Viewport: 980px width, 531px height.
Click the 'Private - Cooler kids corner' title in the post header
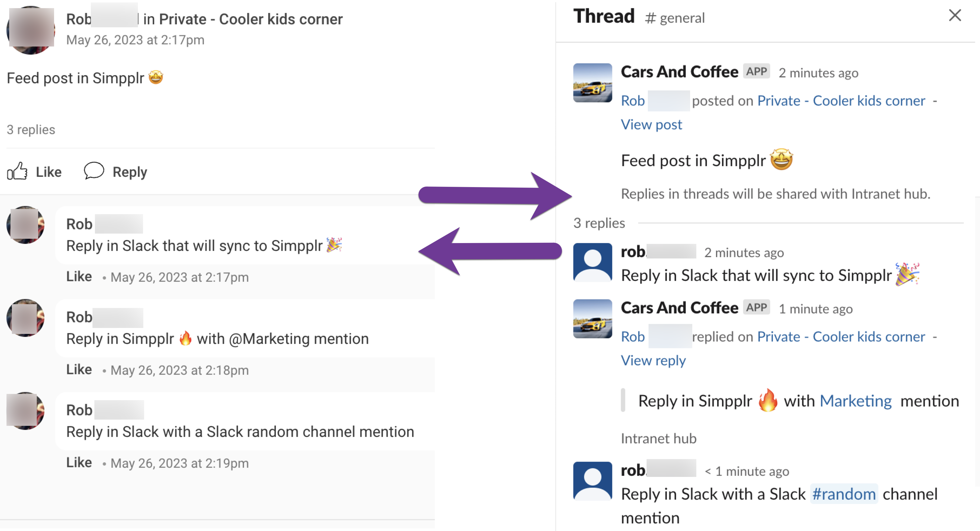(251, 19)
